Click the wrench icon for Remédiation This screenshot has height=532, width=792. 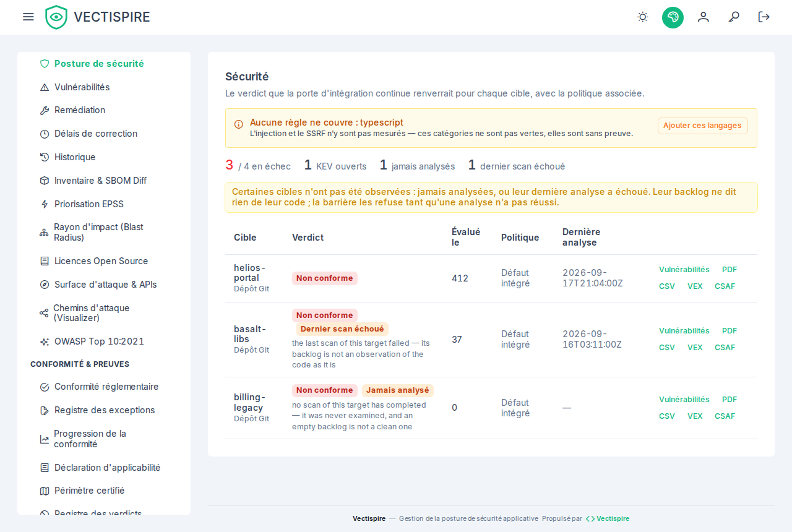45,110
